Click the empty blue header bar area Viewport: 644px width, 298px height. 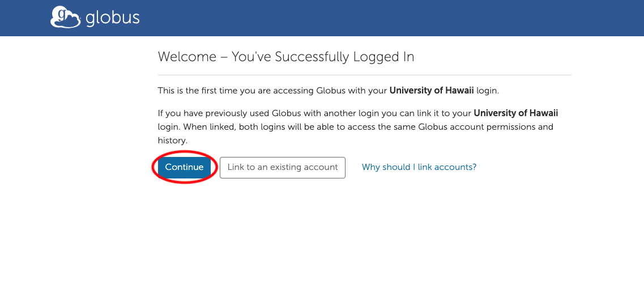pyautogui.click(x=390, y=18)
